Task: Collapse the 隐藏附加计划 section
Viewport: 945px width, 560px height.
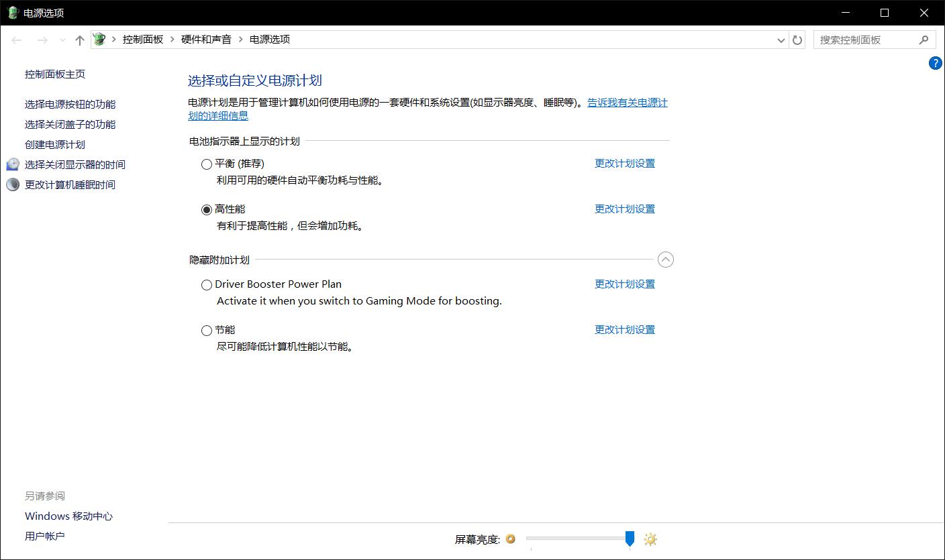Action: coord(665,260)
